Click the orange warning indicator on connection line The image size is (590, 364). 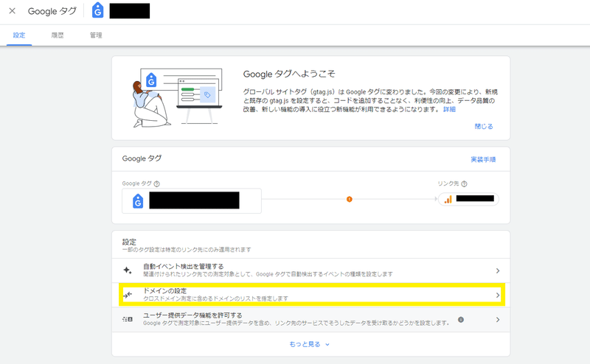point(349,199)
